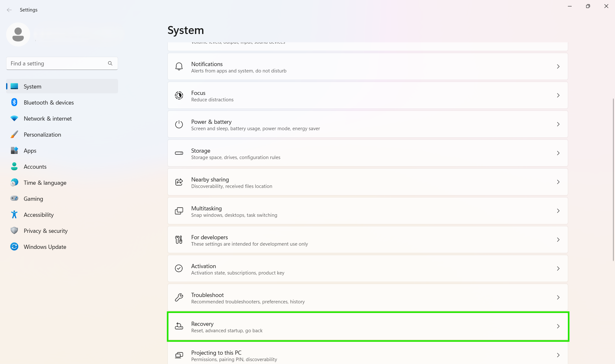Open Privacy & security section

[62, 231]
